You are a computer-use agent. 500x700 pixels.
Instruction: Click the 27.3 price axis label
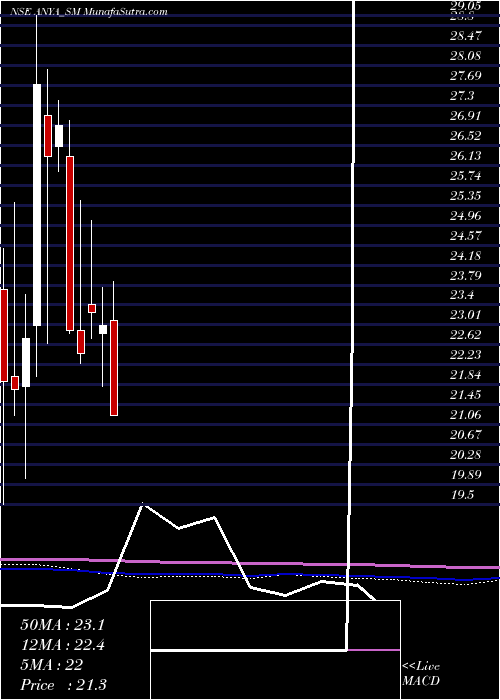tap(462, 96)
